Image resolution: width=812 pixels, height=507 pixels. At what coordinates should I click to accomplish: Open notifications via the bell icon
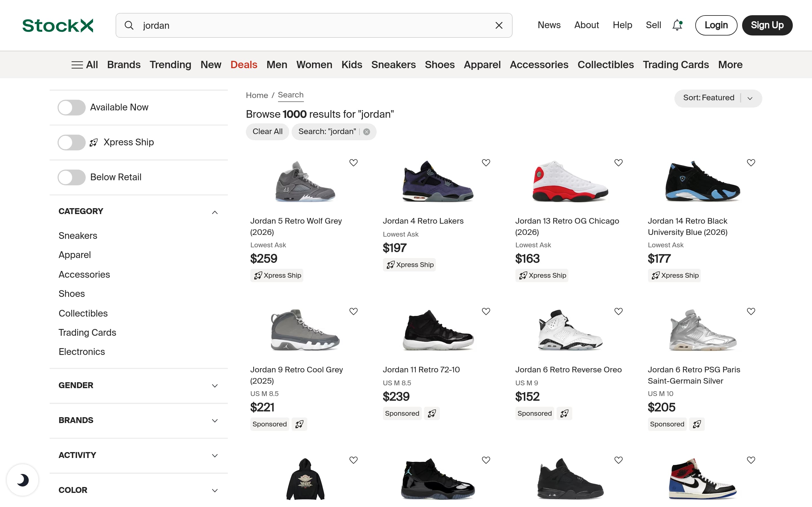[x=677, y=25]
